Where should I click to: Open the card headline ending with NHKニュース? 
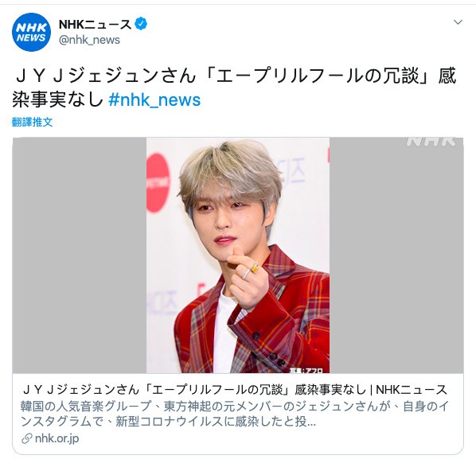click(235, 390)
